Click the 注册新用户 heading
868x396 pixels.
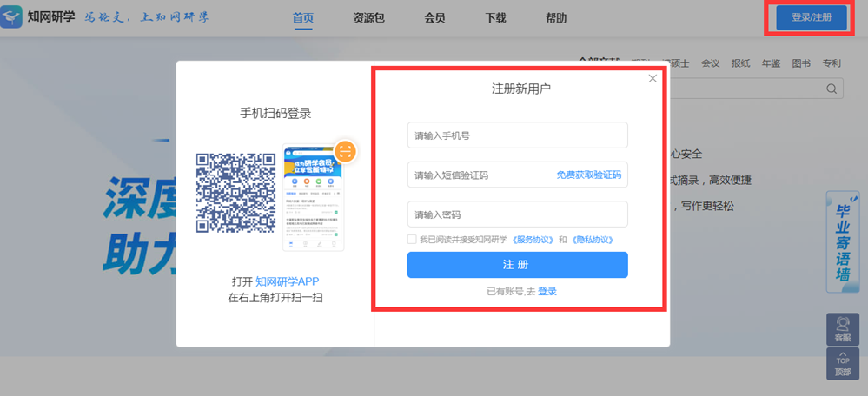point(521,89)
